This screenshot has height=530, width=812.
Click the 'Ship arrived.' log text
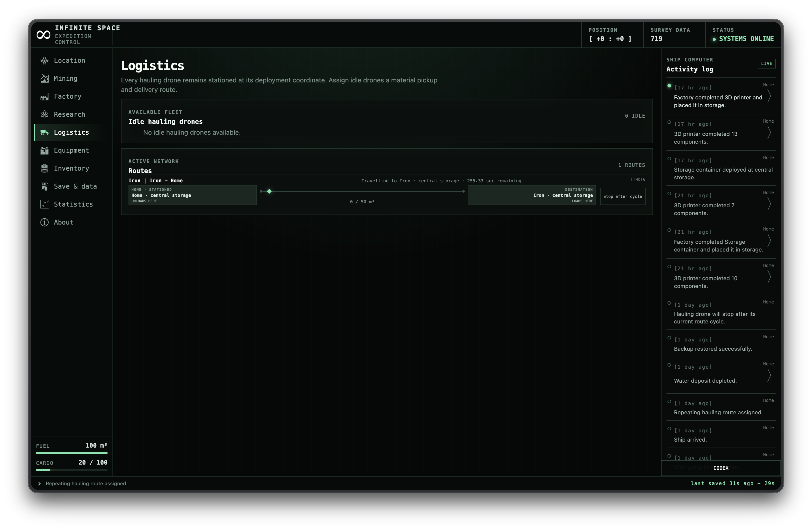[690, 440]
